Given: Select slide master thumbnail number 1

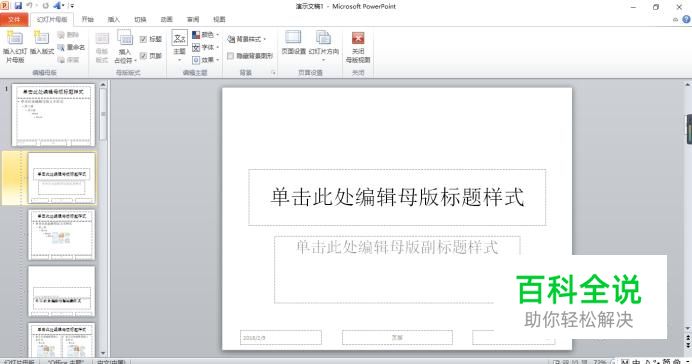Looking at the screenshot, I should click(53, 115).
